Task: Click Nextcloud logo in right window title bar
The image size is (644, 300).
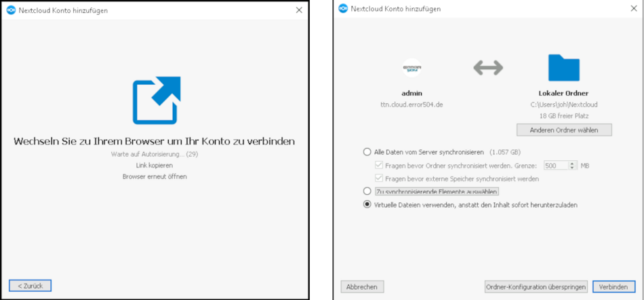Action: click(x=343, y=9)
